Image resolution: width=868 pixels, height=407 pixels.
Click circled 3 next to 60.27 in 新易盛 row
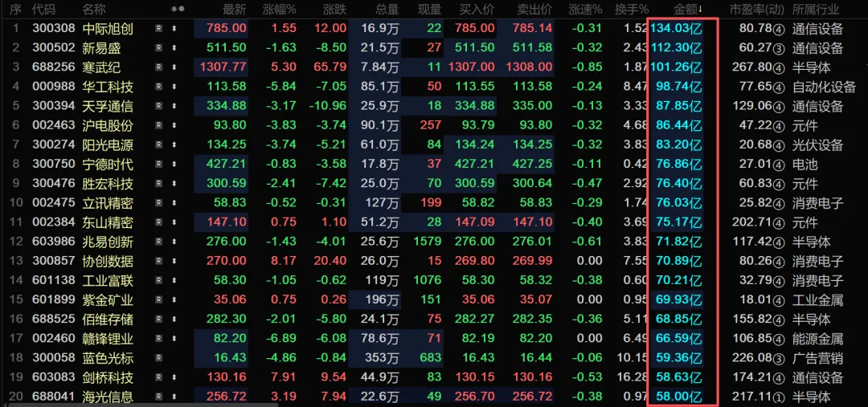(x=780, y=49)
